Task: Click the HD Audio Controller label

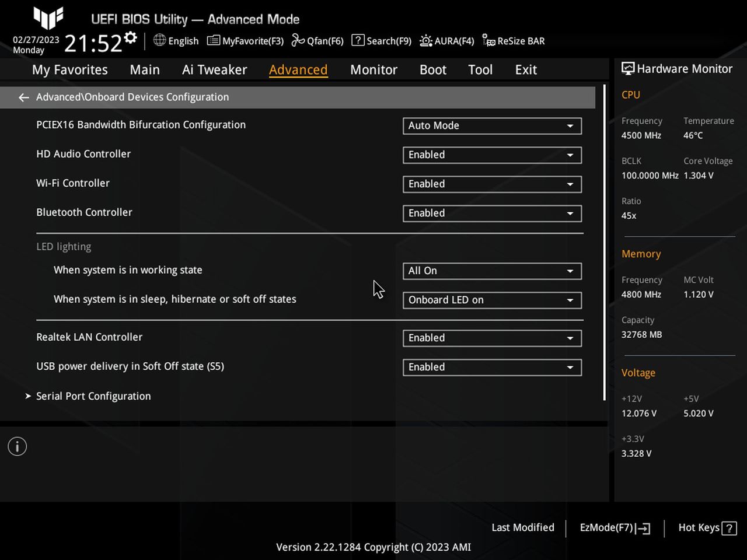Action: pyautogui.click(x=83, y=154)
